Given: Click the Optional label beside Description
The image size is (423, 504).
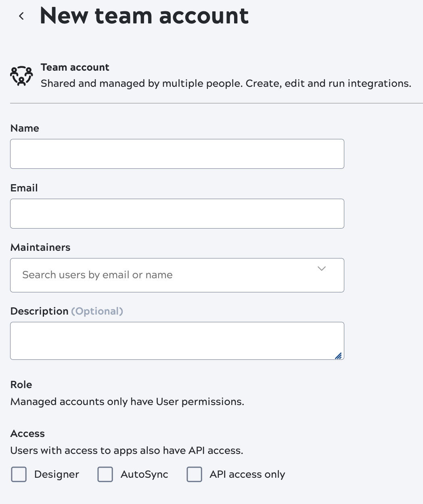Looking at the screenshot, I should click(97, 311).
